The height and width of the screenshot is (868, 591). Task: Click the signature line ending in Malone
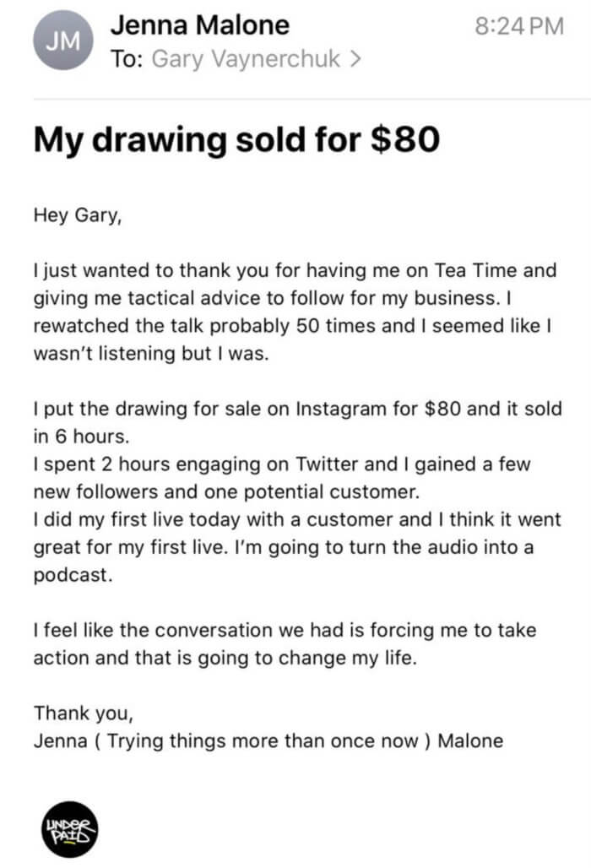(x=268, y=741)
